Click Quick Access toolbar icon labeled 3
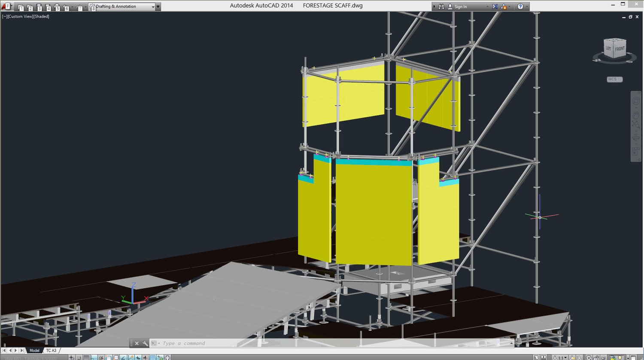The width and height of the screenshot is (644, 360). pos(39,7)
